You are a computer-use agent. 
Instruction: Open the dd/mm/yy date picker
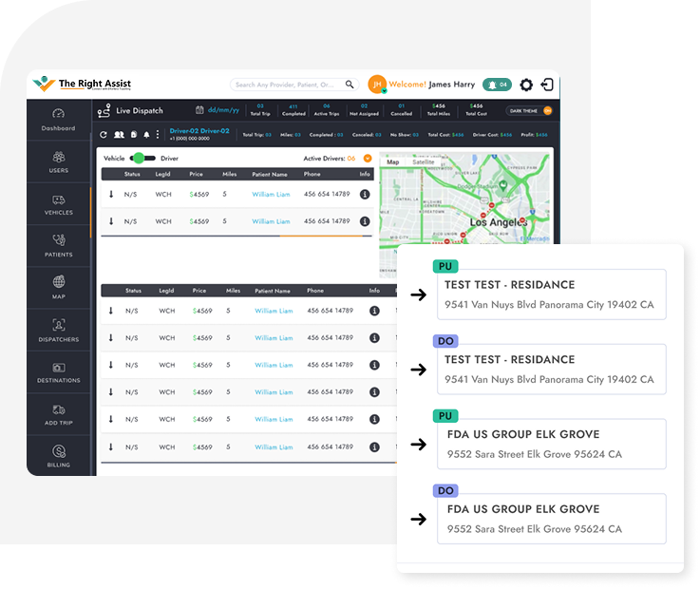(x=213, y=111)
